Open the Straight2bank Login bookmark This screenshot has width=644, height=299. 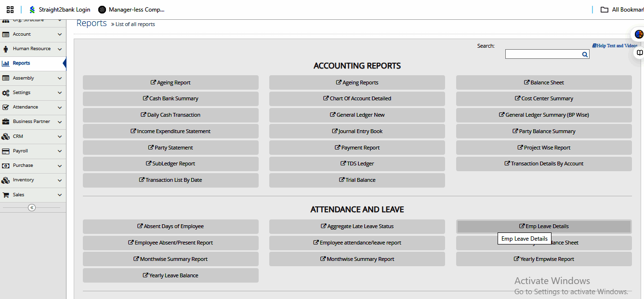[x=60, y=9]
